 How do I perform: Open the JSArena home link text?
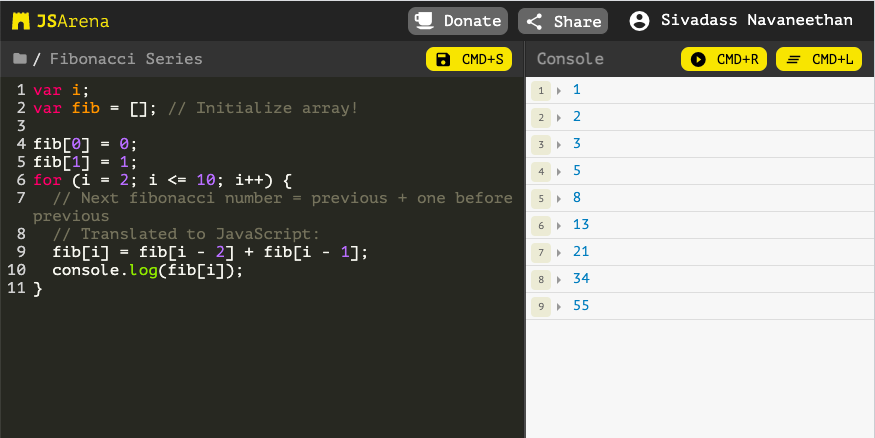pyautogui.click(x=73, y=21)
